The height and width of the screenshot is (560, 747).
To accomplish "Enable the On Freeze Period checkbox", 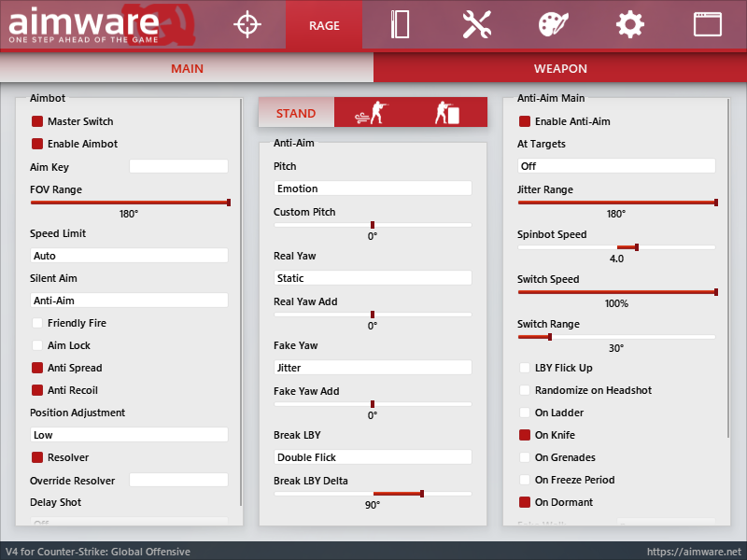I will coord(525,480).
